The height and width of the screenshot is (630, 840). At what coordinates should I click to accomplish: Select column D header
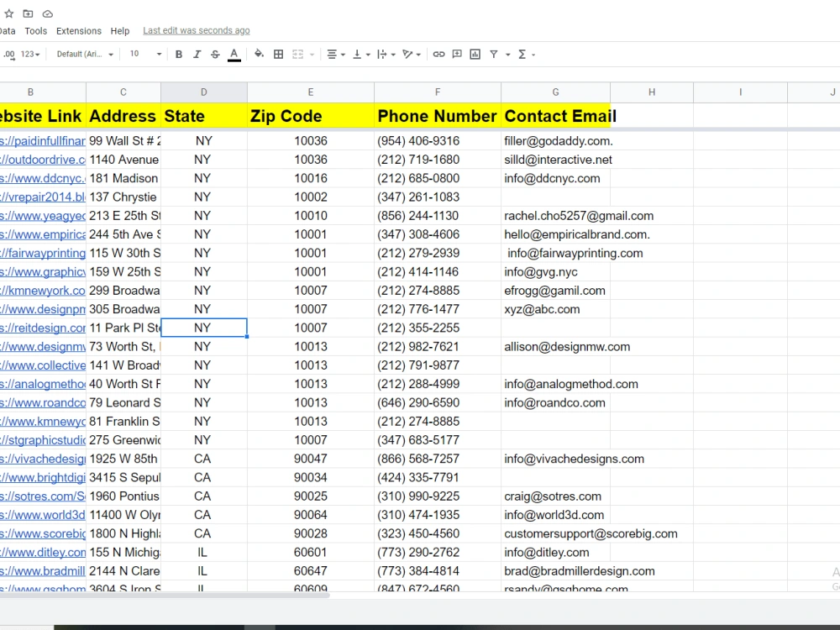(204, 92)
